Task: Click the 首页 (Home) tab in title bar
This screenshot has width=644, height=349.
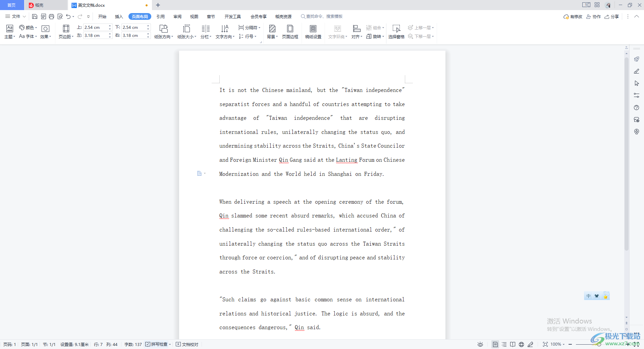Action: [x=12, y=5]
